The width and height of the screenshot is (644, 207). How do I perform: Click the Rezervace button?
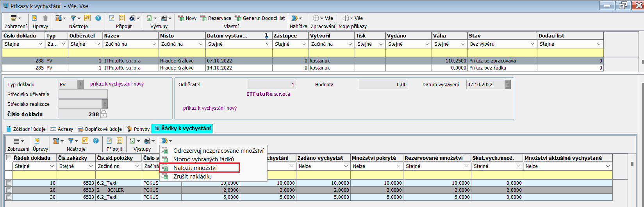(216, 18)
